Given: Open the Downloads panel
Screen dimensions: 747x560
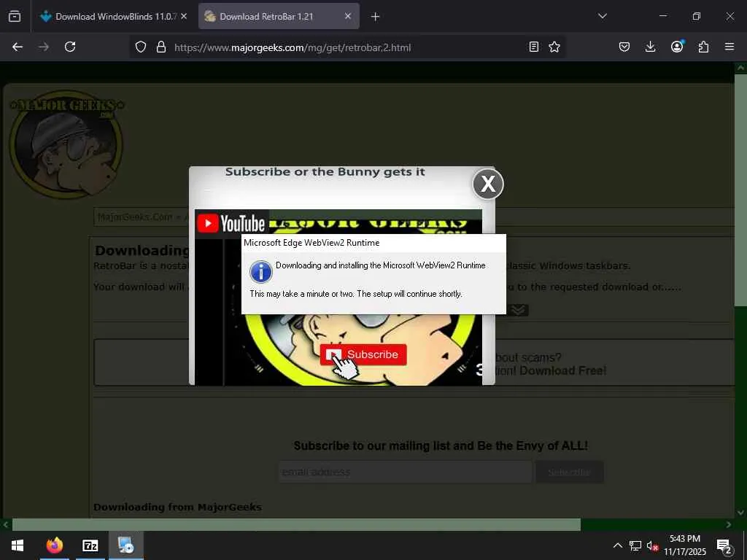Looking at the screenshot, I should [x=650, y=47].
